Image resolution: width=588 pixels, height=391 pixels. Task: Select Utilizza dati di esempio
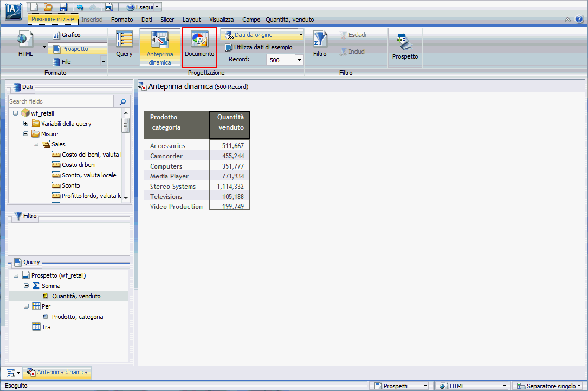(259, 47)
